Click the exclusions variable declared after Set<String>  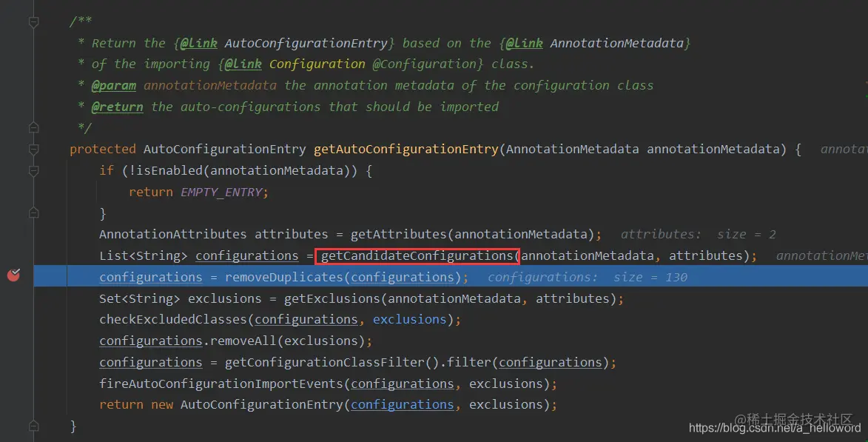(x=225, y=298)
